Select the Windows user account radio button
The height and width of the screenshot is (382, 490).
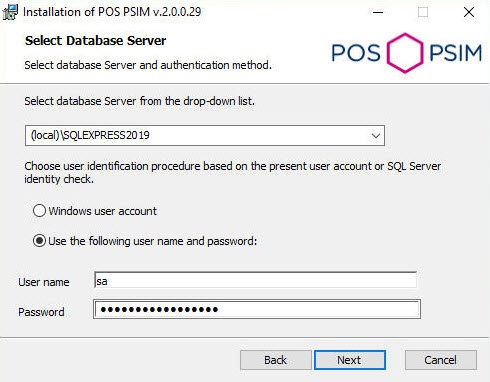pos(39,211)
